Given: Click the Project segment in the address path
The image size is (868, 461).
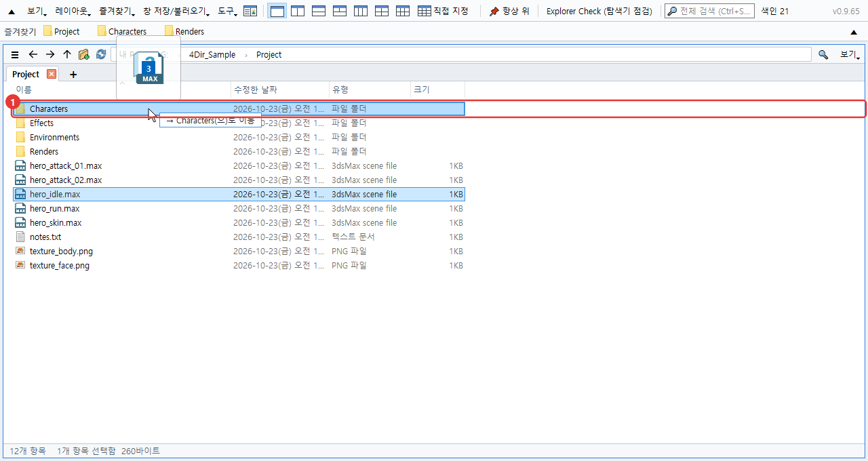Looking at the screenshot, I should tap(269, 55).
